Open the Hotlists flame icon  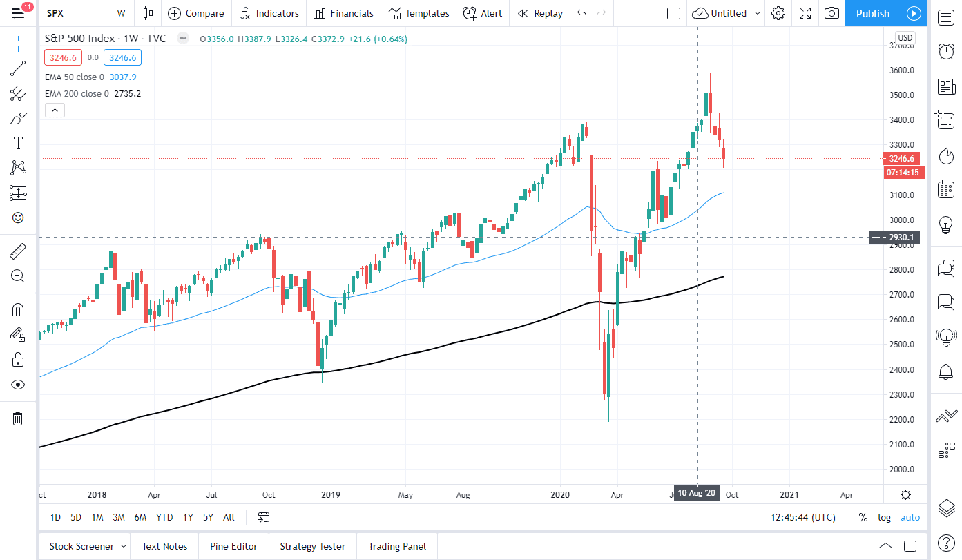[946, 156]
